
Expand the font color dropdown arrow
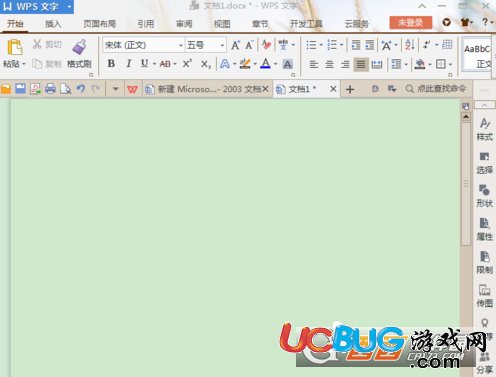275,64
